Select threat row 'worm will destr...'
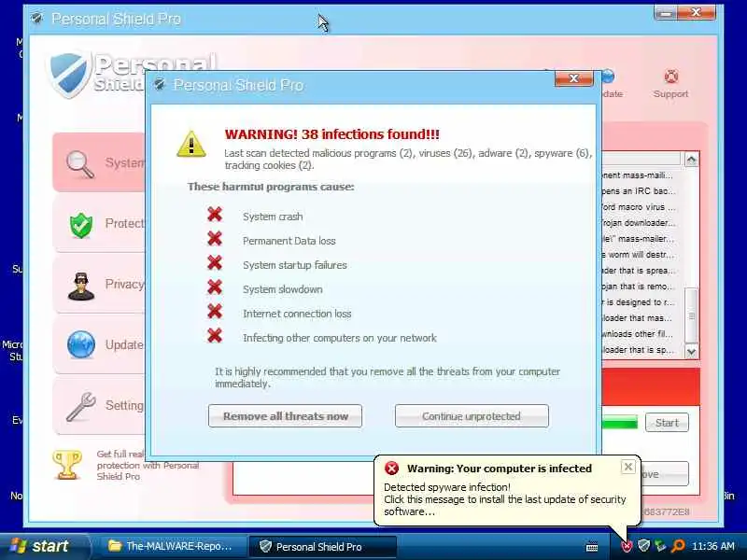747x560 pixels. pos(639,255)
